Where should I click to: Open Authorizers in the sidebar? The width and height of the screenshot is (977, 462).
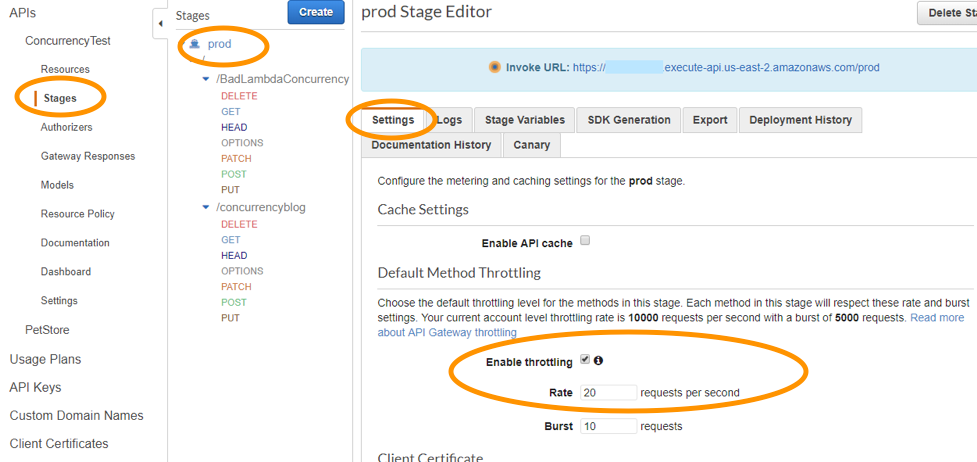(x=66, y=127)
